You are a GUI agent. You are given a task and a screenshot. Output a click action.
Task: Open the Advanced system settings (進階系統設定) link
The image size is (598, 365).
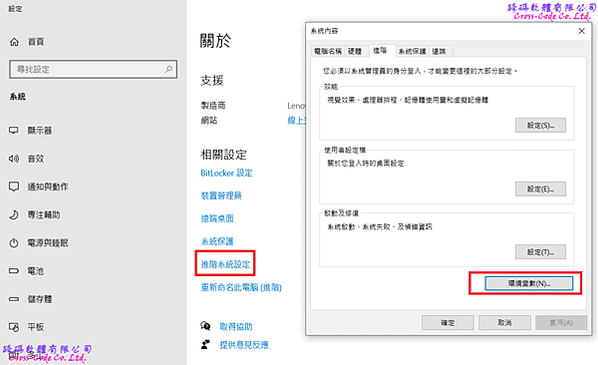(x=225, y=264)
